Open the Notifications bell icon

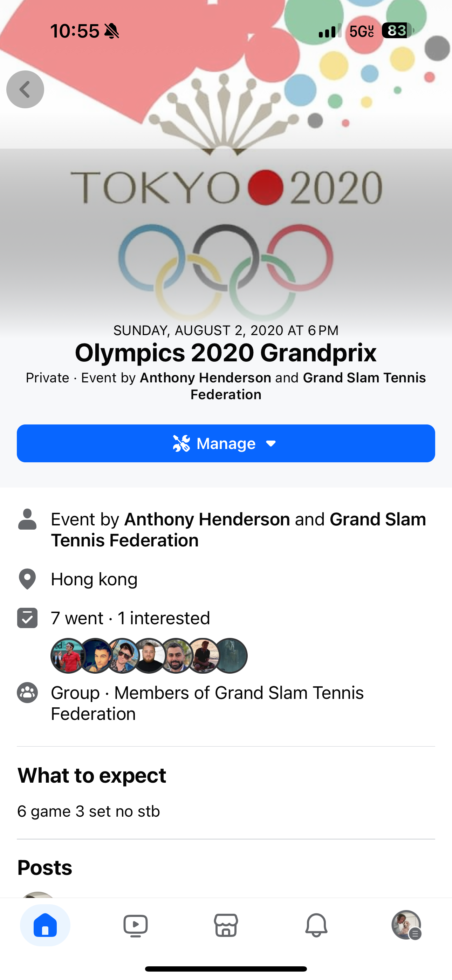pyautogui.click(x=316, y=925)
